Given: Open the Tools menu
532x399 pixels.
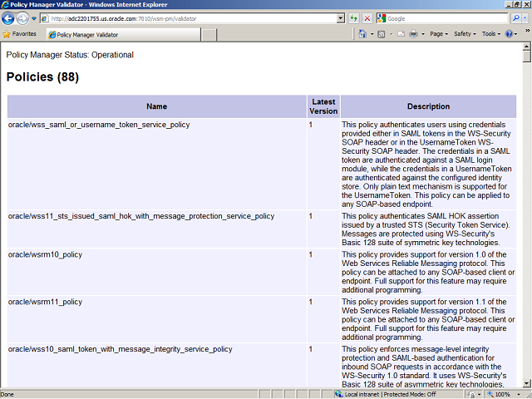Looking at the screenshot, I should [490, 34].
